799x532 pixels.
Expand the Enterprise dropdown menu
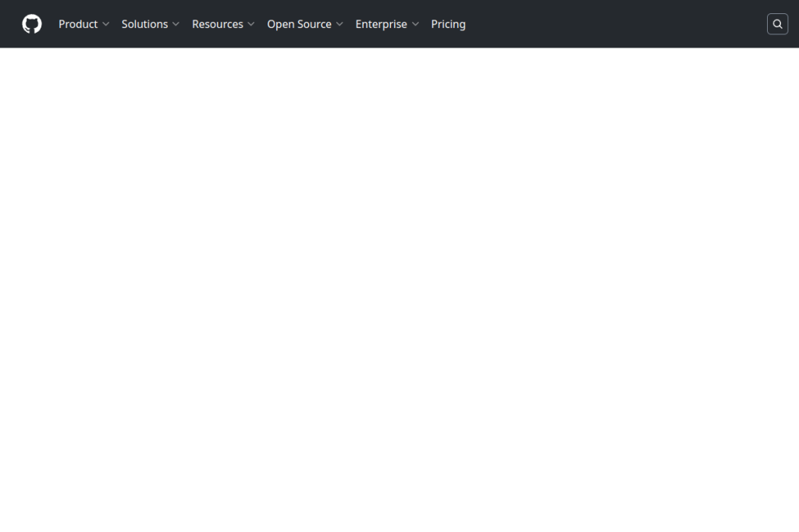[x=387, y=24]
